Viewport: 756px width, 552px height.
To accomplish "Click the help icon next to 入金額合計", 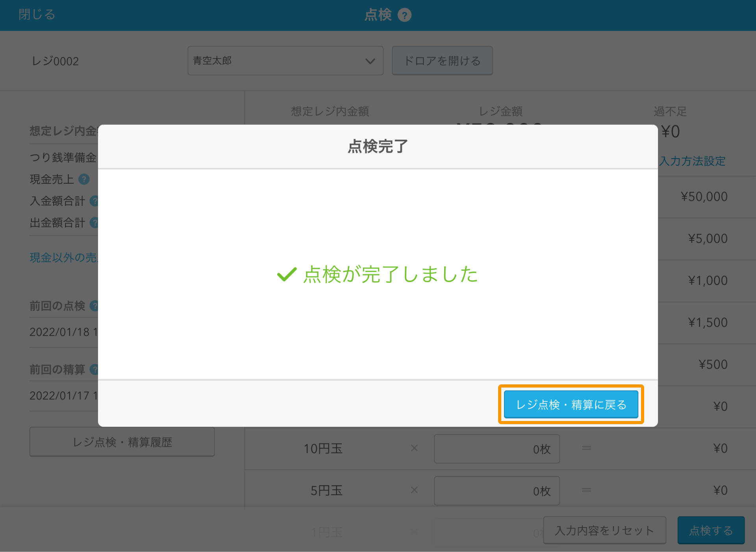I will tap(94, 201).
